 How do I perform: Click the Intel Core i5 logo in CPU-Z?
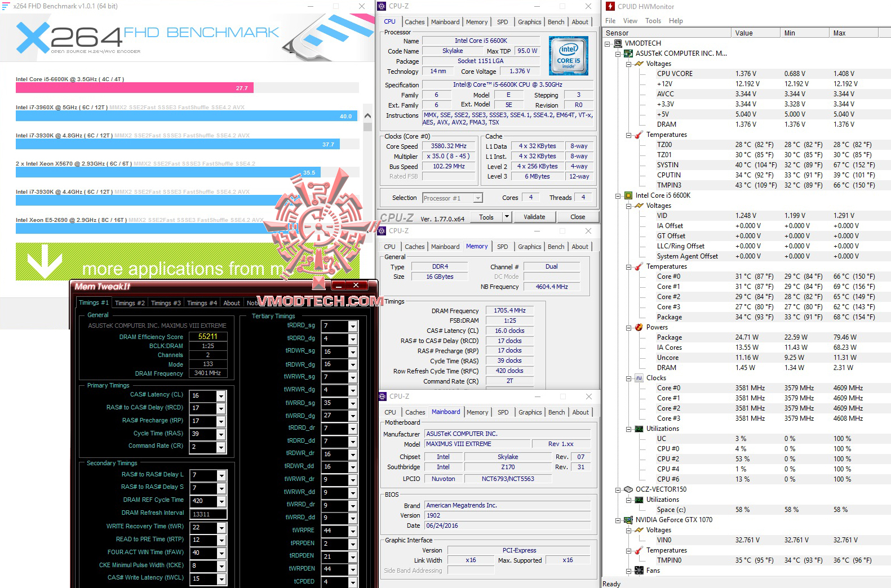[x=569, y=56]
